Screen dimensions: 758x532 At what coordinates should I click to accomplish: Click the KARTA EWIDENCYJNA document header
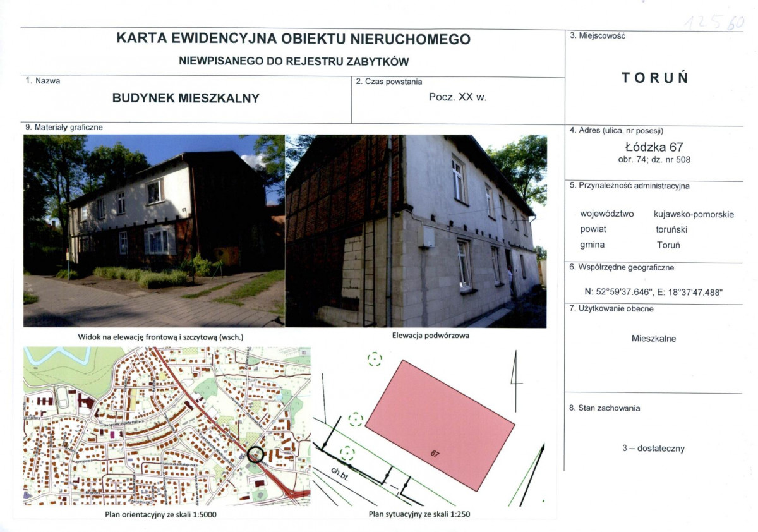(292, 39)
